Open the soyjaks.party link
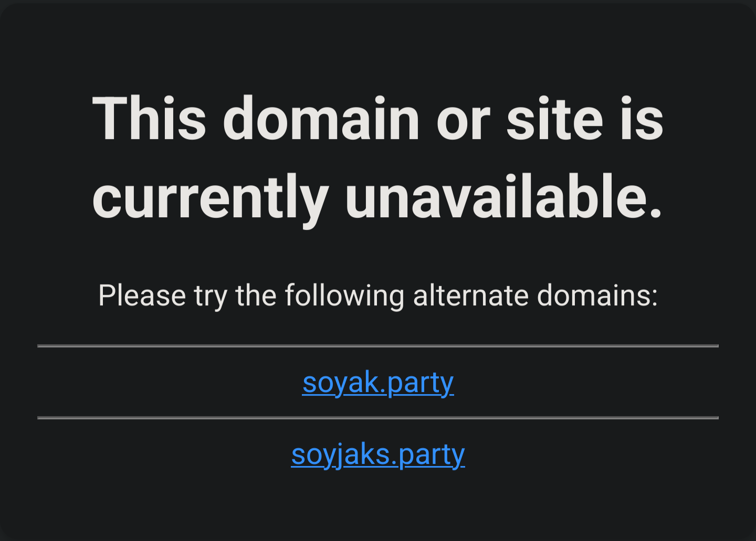756x541 pixels. (x=378, y=455)
